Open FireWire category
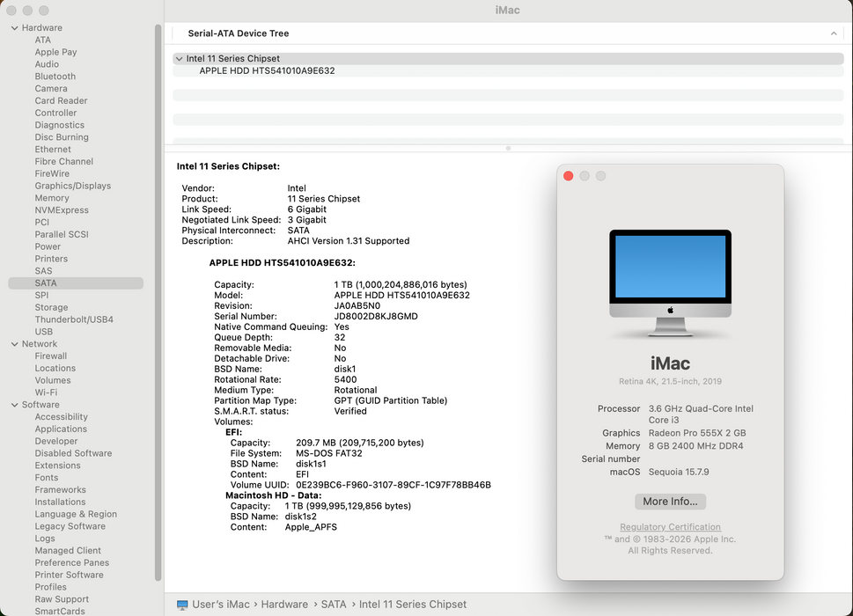 [x=52, y=173]
